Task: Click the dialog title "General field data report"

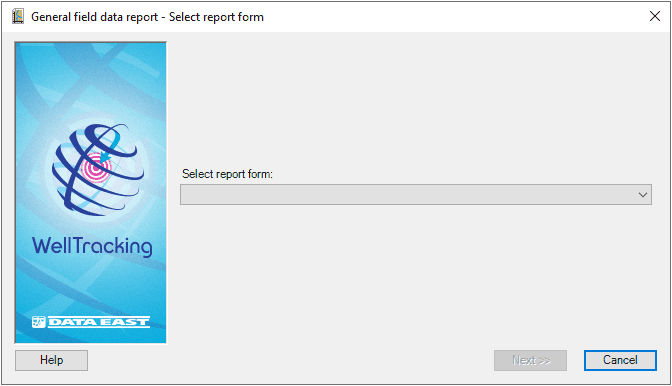Action: [x=95, y=17]
